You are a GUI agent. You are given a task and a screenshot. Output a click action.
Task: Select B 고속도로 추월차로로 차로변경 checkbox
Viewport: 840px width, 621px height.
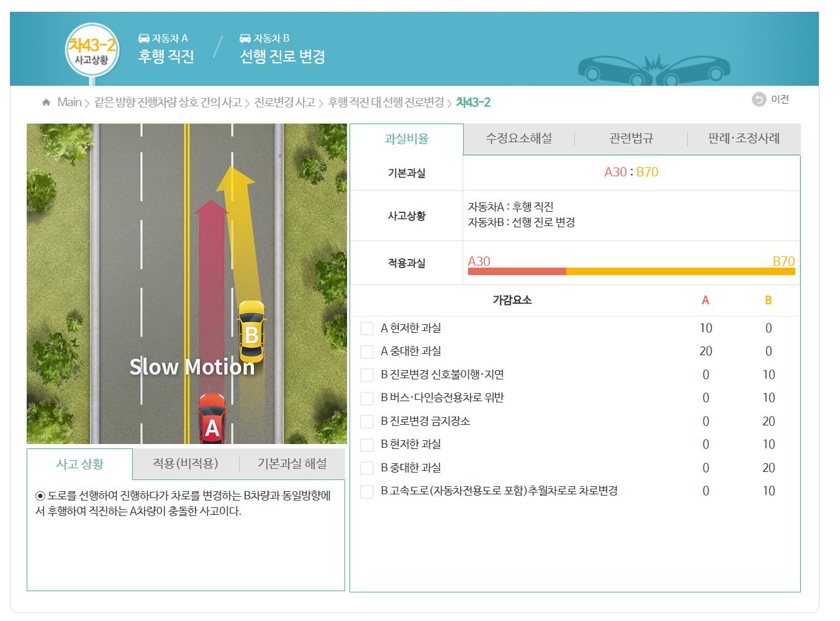367,491
